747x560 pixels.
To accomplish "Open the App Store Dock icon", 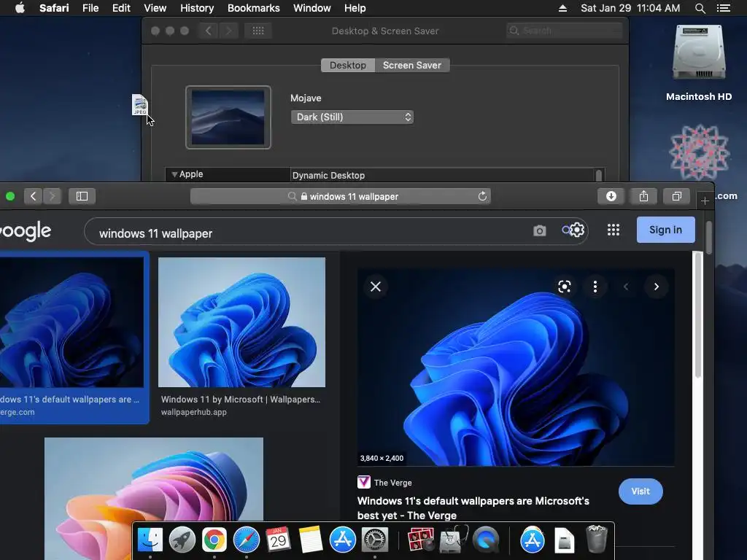I will pyautogui.click(x=343, y=540).
